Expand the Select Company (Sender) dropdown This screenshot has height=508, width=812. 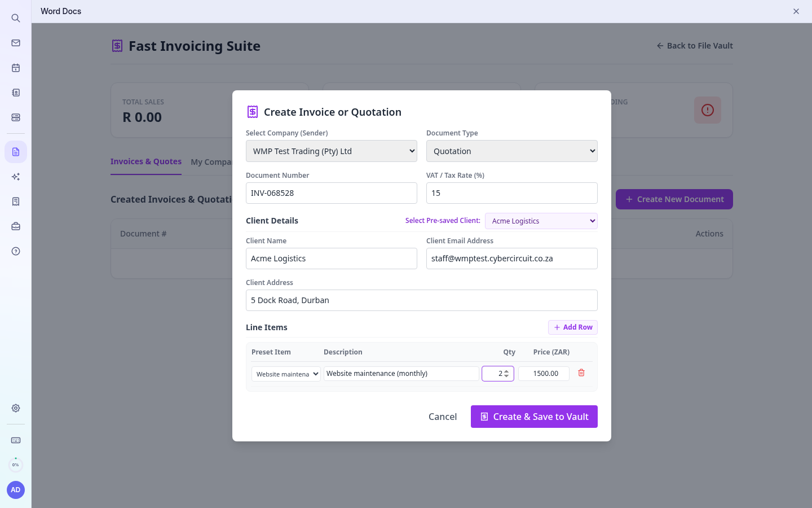click(332, 151)
